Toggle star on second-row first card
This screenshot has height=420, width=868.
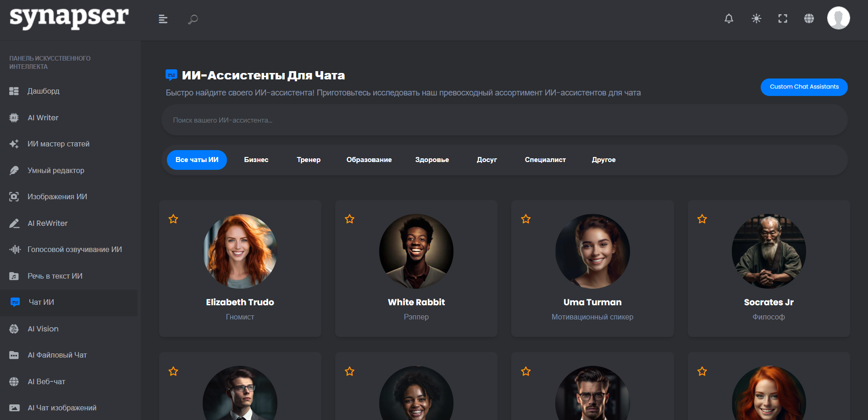coord(173,371)
